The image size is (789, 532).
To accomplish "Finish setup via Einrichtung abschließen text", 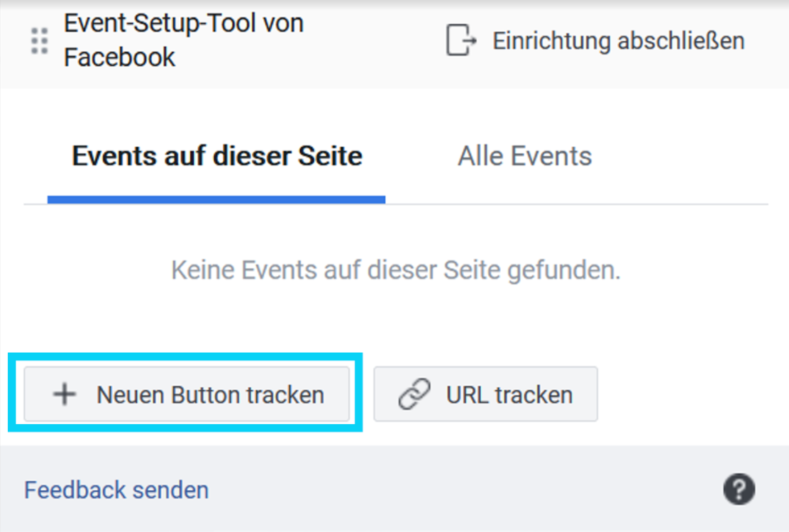I will 619,40.
